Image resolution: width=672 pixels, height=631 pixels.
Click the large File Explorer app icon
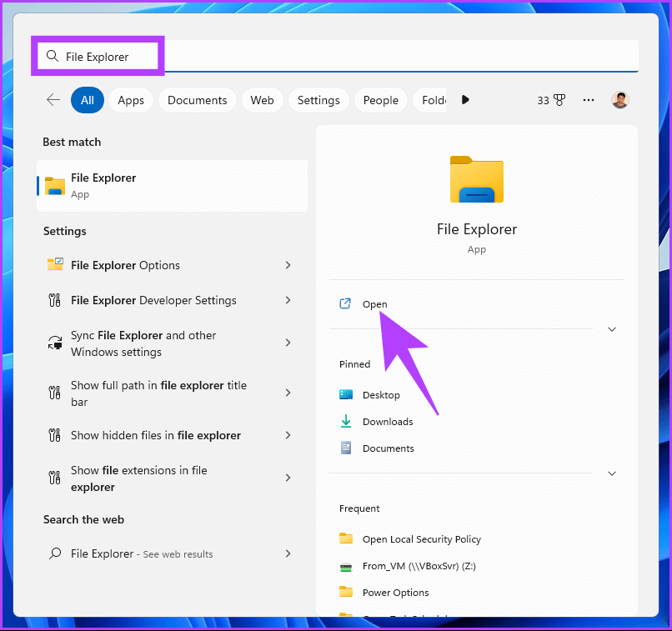pos(477,179)
